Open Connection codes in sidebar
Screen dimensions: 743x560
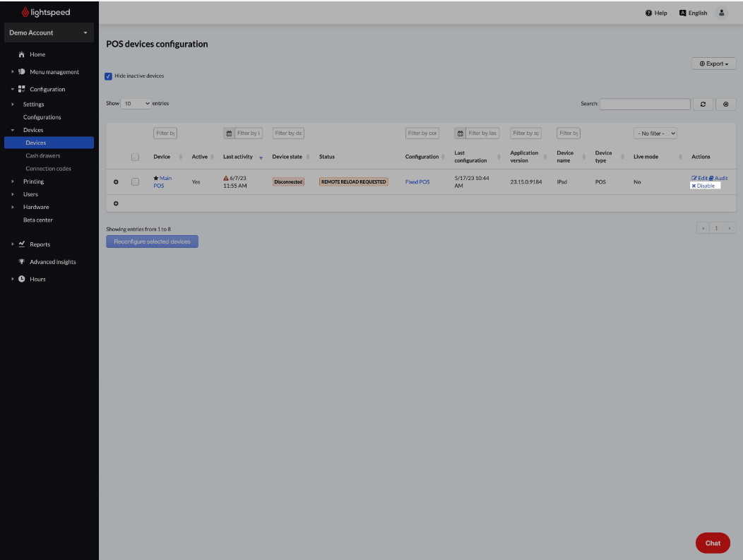click(x=48, y=169)
